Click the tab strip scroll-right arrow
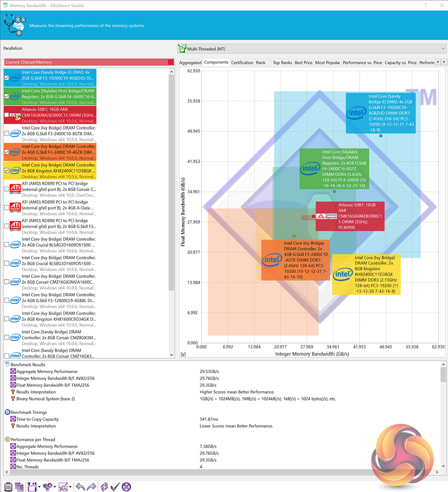This screenshot has width=448, height=492. tap(444, 62)
